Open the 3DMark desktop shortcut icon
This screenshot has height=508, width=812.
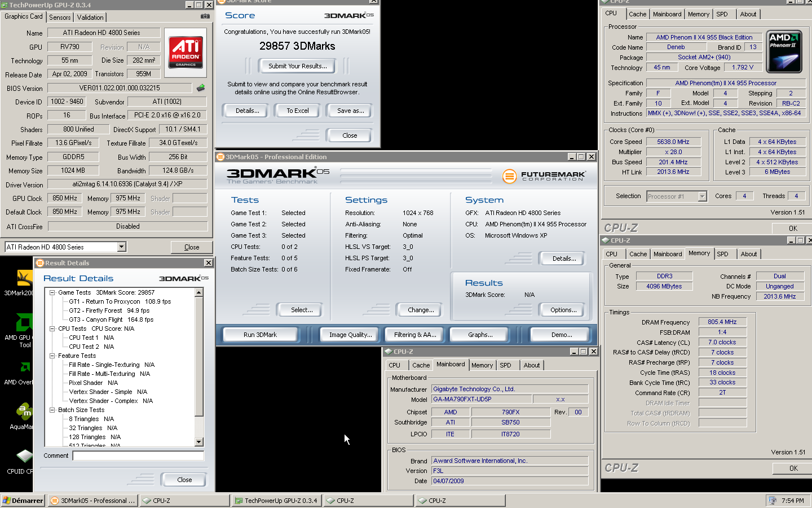(24, 278)
